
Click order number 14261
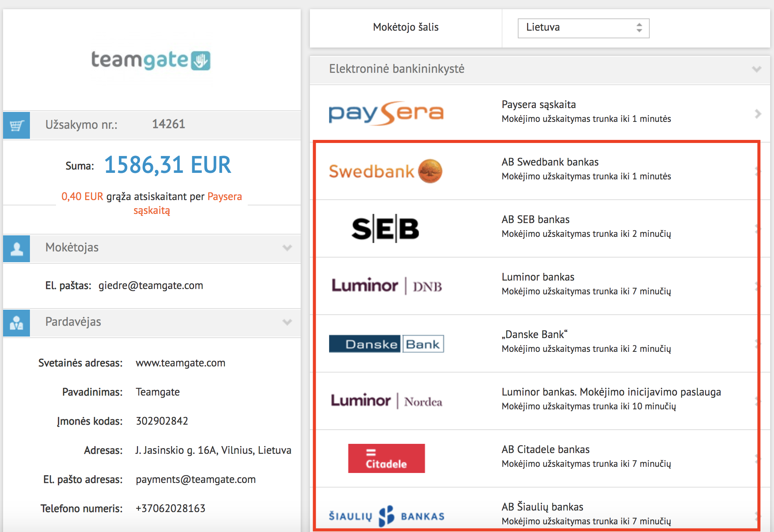(x=169, y=124)
